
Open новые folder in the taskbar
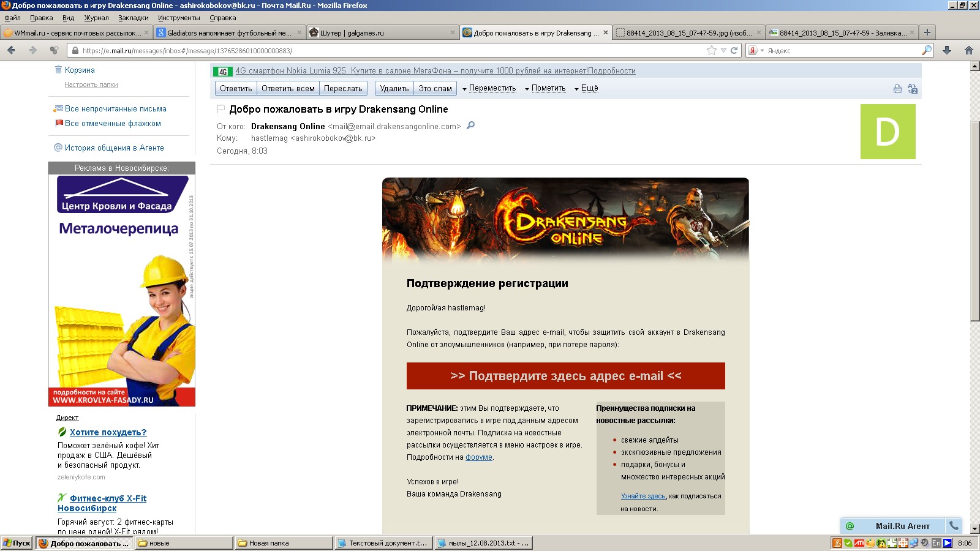[184, 543]
